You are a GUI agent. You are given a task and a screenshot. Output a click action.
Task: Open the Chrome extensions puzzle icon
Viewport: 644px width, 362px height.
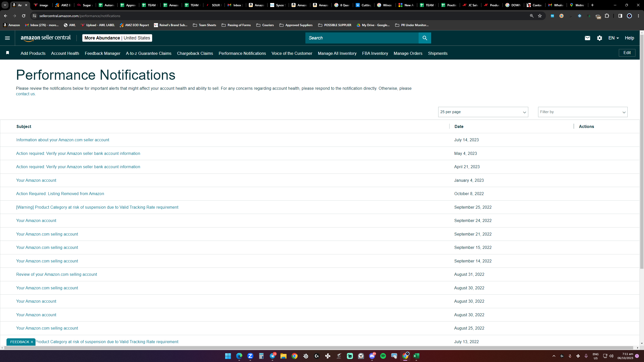[607, 16]
